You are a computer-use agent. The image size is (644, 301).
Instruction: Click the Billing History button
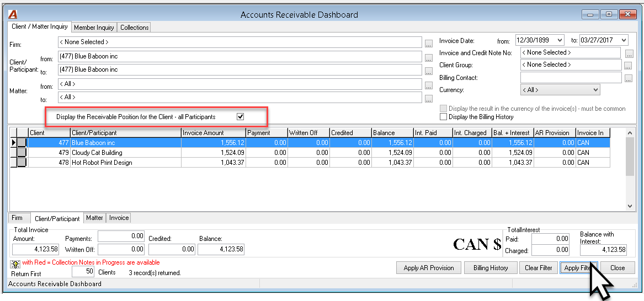pos(491,268)
